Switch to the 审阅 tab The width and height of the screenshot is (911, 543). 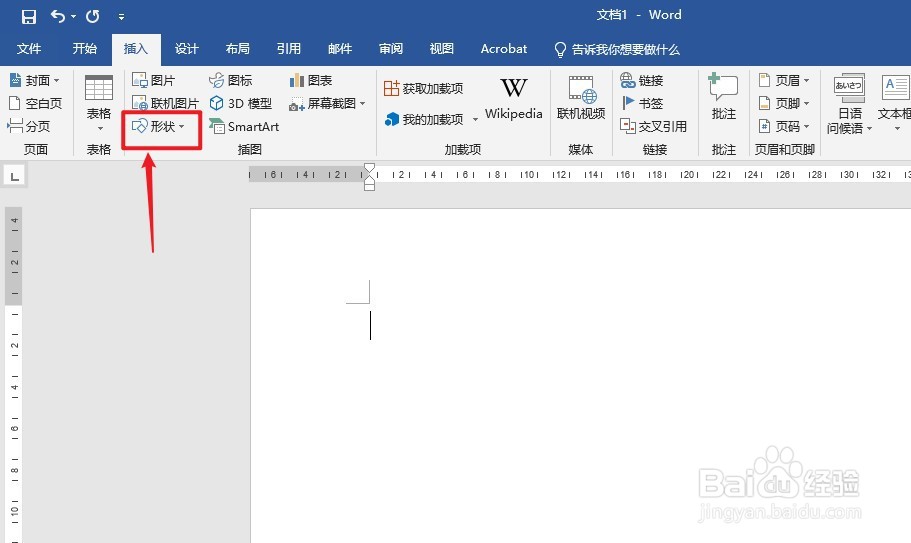click(391, 49)
